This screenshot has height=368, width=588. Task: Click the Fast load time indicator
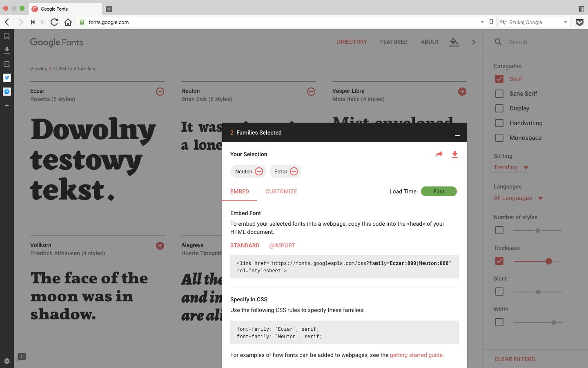coord(439,191)
